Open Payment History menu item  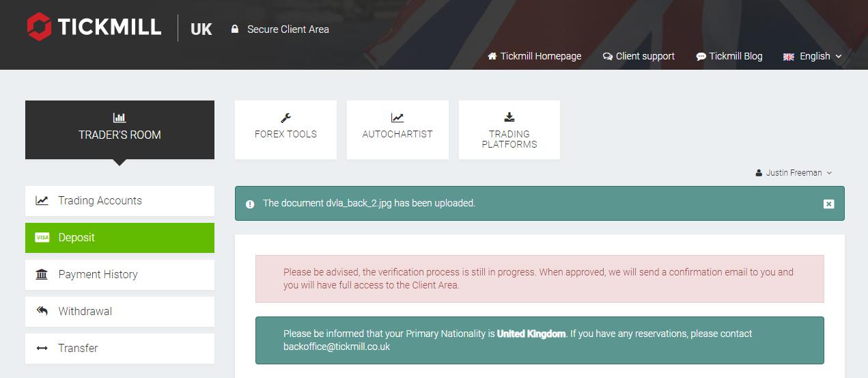point(120,275)
